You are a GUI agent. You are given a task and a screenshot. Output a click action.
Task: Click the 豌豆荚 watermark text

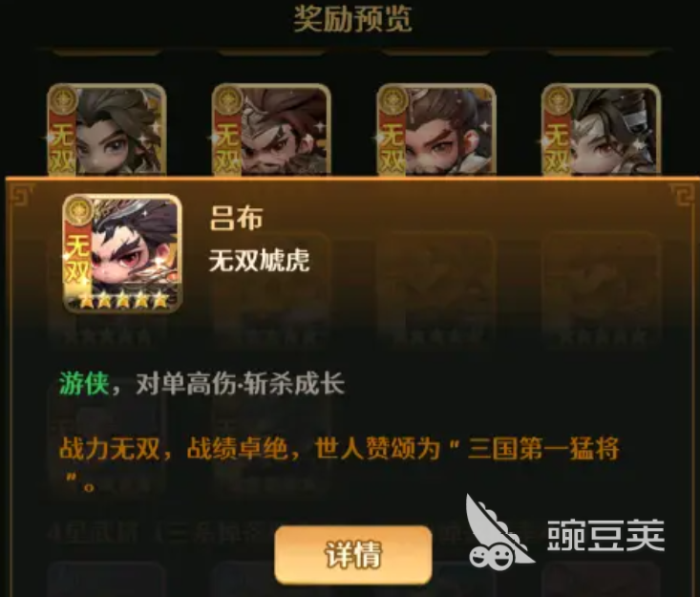click(605, 535)
